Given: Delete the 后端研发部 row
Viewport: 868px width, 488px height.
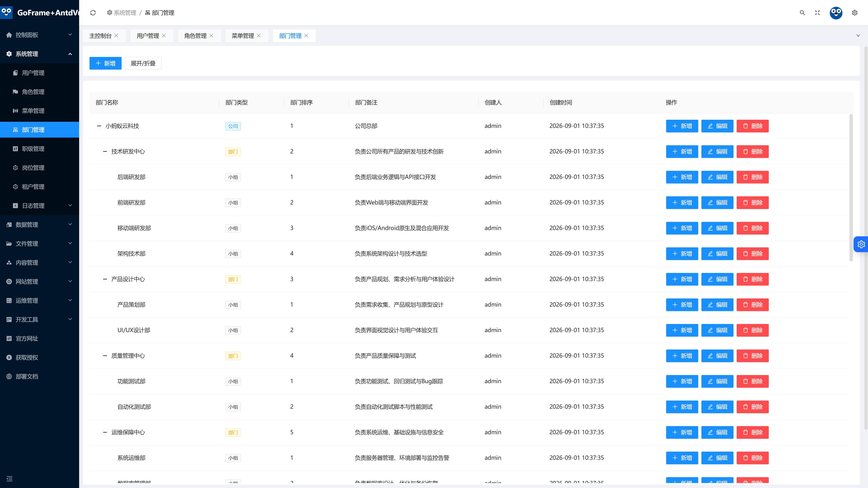Looking at the screenshot, I should point(752,177).
